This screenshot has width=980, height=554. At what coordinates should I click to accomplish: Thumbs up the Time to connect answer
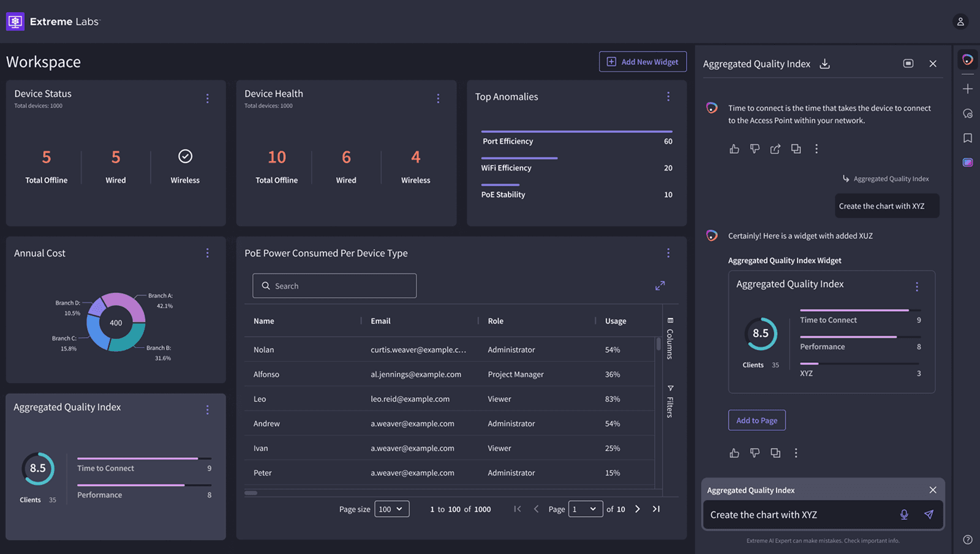click(x=734, y=149)
